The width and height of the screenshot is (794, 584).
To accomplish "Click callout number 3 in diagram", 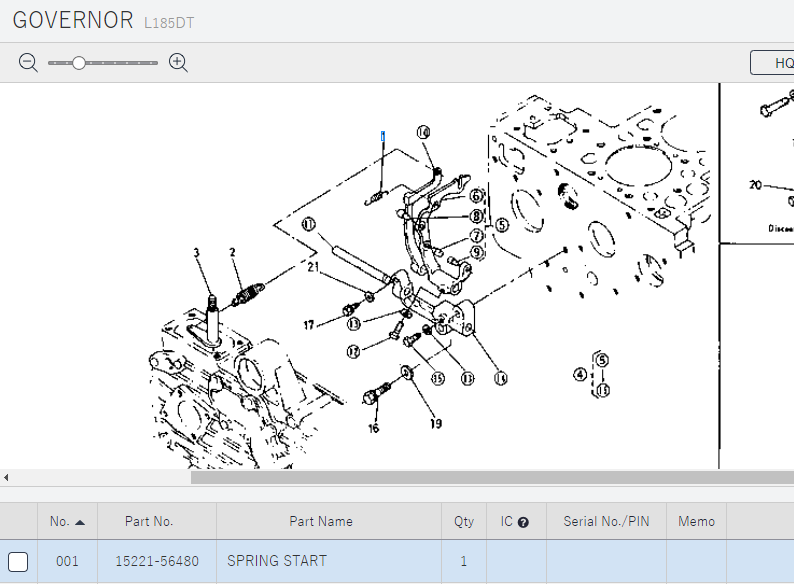I will pyautogui.click(x=197, y=253).
